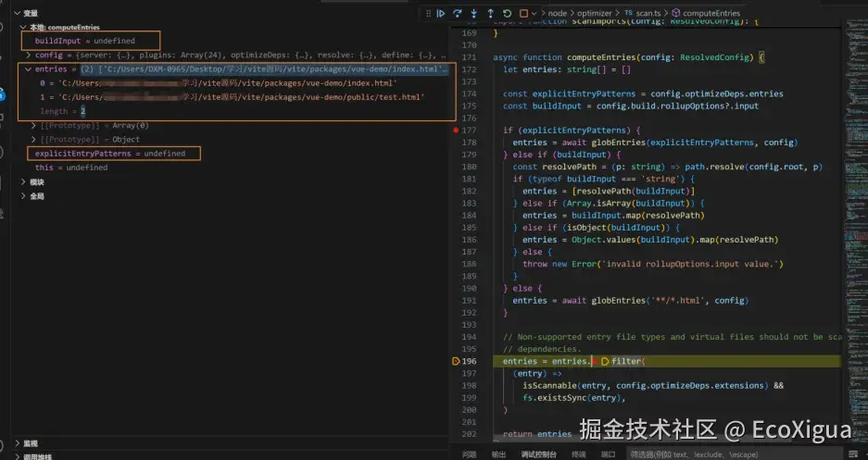
Task: Open the node breadcrumb folder
Action: (557, 13)
